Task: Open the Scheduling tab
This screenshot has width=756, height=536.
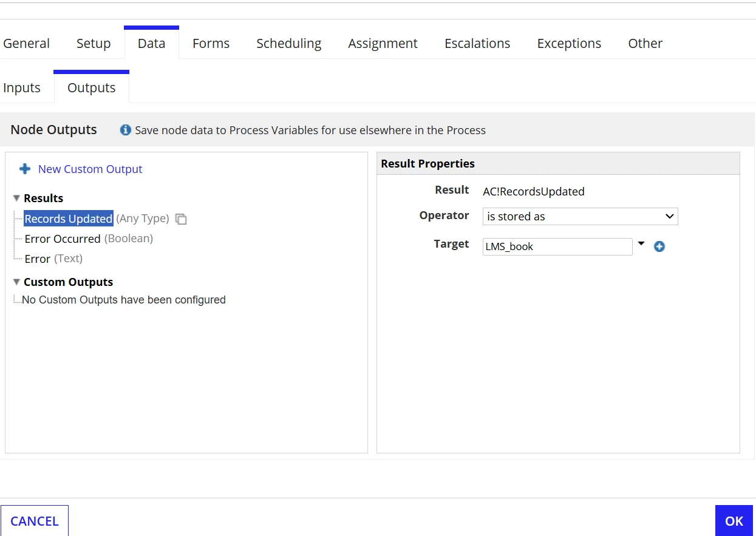Action: 289,43
